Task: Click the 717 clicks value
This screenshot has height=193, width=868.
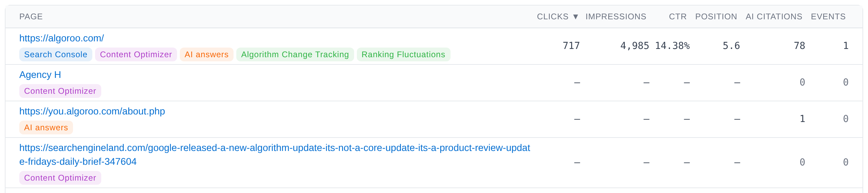Action: [571, 46]
